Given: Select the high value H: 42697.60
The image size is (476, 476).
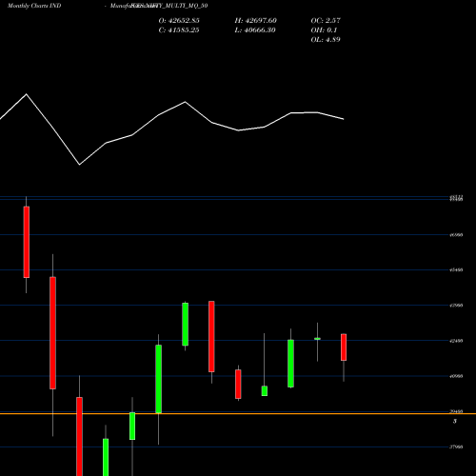Looking at the screenshot, I should point(256,20).
